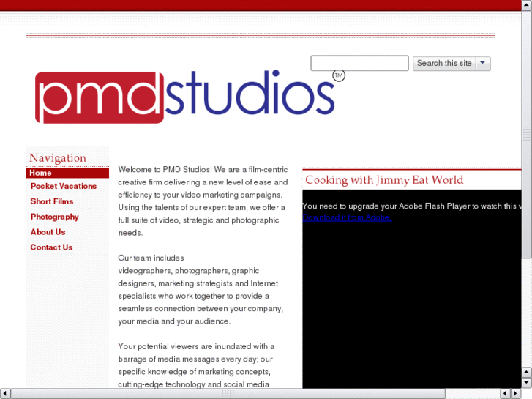The image size is (532, 399).
Task: Click the TM trademark symbol on the logo
Action: point(339,75)
